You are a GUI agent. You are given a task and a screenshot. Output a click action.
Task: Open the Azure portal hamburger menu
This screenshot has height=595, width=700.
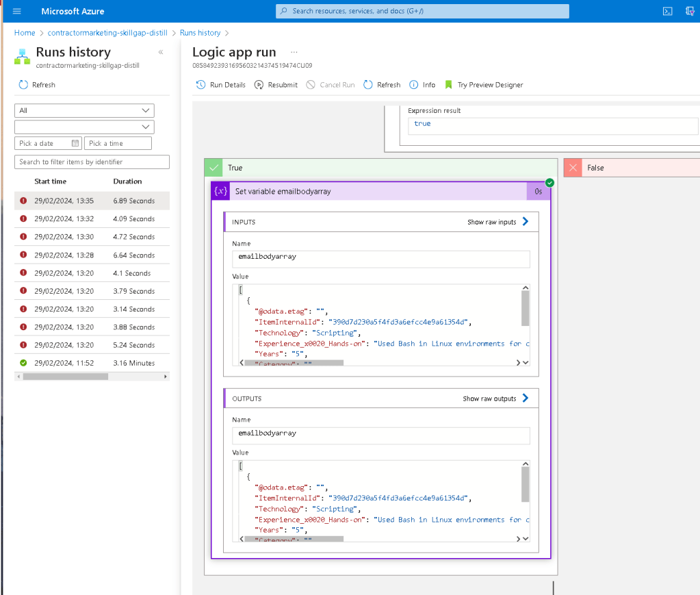17,11
